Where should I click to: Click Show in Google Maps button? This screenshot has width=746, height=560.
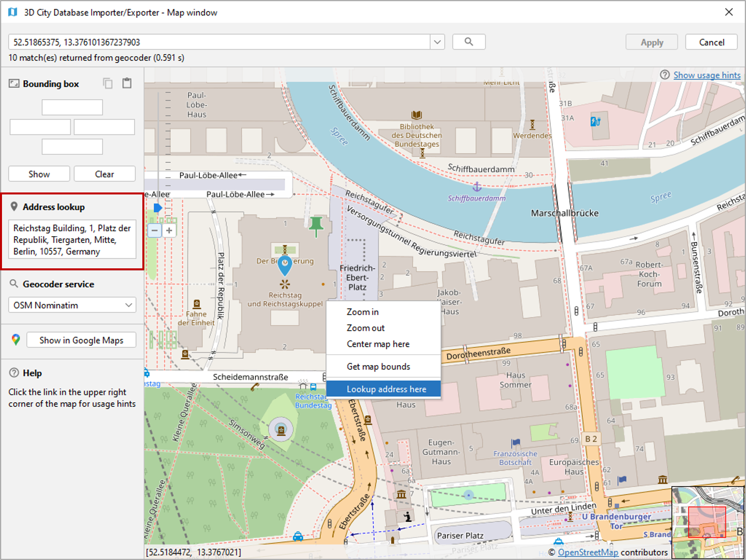point(81,340)
